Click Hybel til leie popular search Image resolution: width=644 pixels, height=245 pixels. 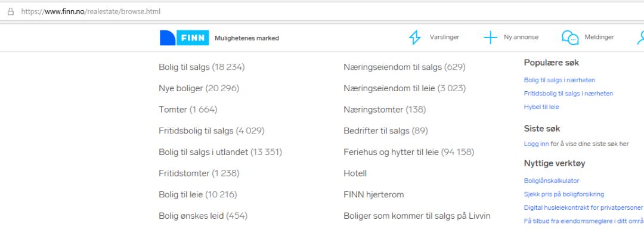[x=541, y=107]
